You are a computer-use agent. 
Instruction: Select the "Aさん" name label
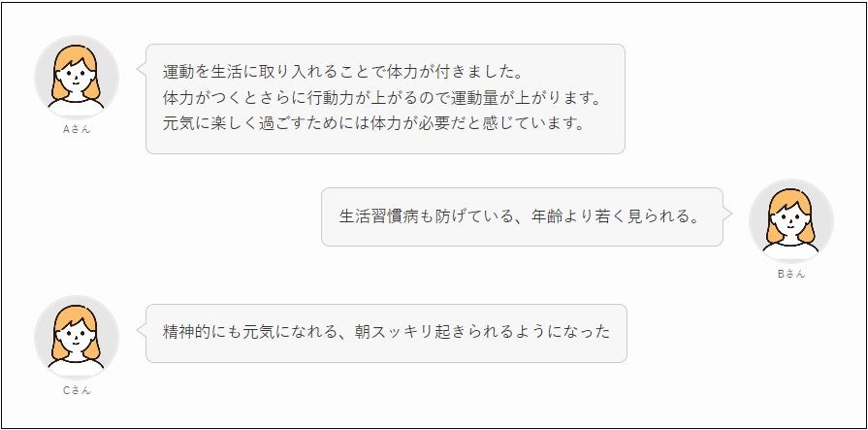click(77, 128)
